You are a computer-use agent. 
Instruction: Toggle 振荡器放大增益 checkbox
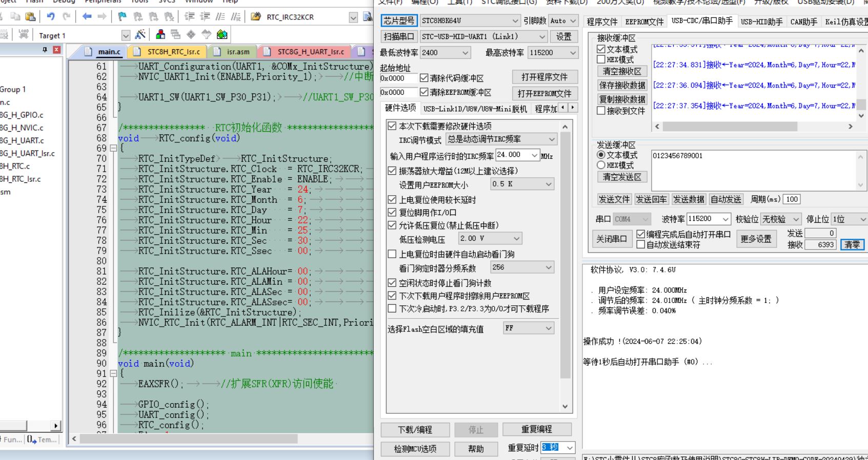pyautogui.click(x=392, y=171)
